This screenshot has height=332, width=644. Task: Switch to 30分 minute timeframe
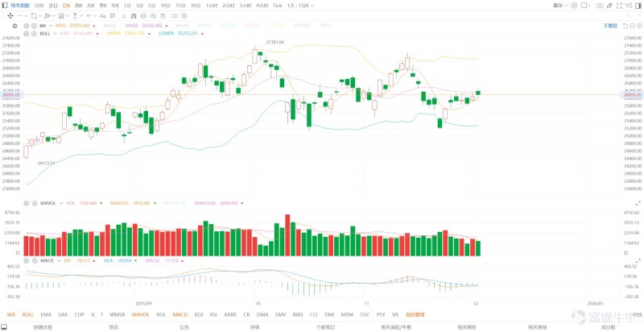(196, 6)
